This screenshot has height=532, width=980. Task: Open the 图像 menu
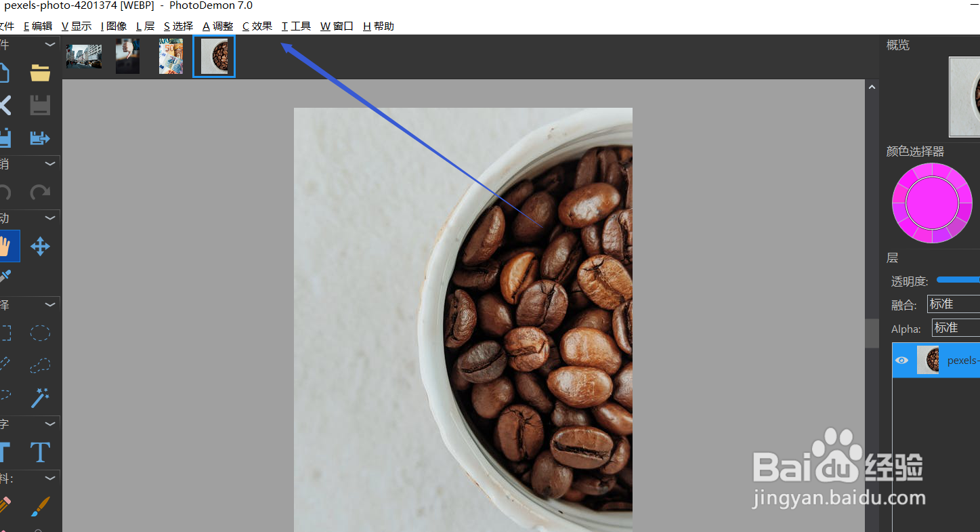[x=114, y=26]
